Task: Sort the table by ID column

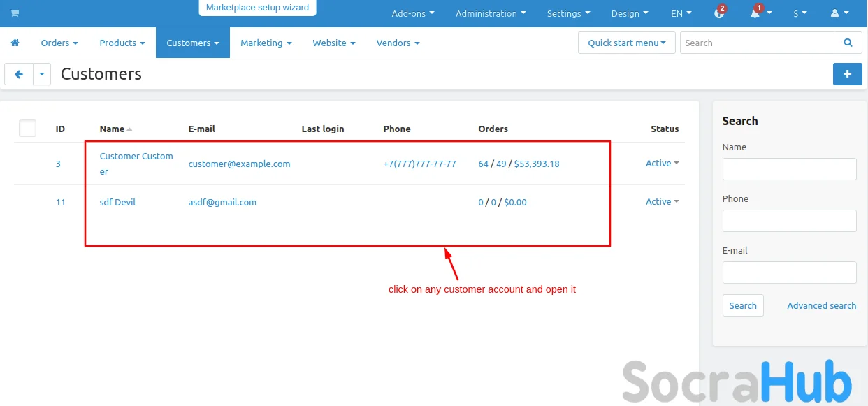Action: click(60, 129)
